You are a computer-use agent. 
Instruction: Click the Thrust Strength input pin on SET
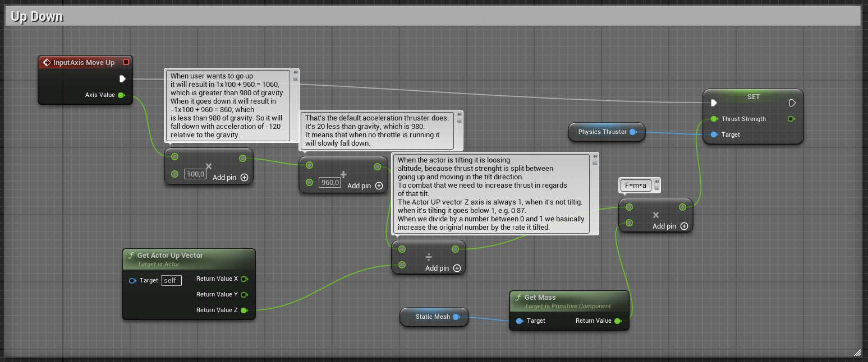[714, 119]
